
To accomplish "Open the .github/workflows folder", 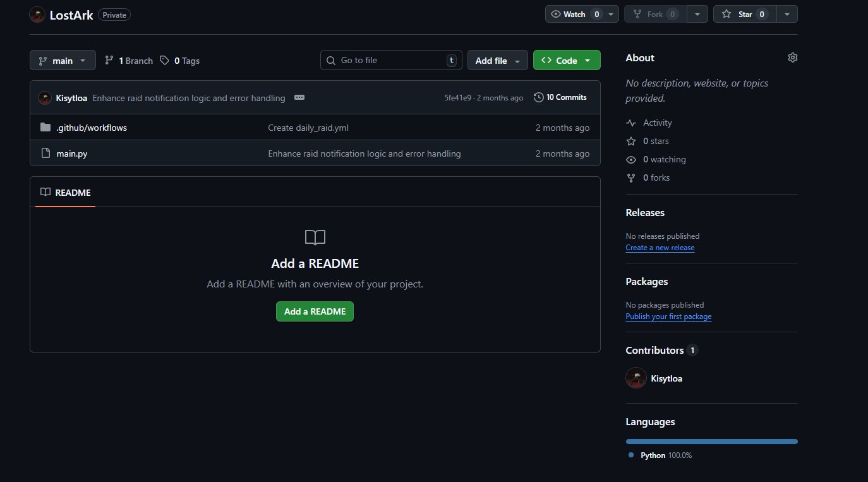I will [92, 128].
